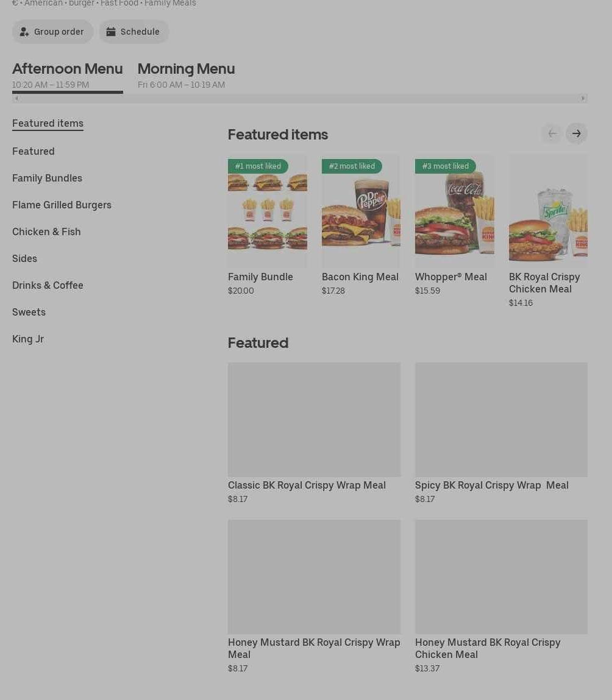Click the Schedule calendar icon
Viewport: 612px width, 700px height.
(111, 32)
